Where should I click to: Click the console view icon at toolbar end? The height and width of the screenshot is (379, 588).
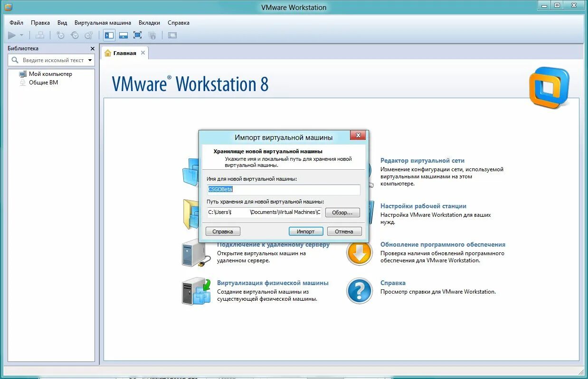pos(172,35)
